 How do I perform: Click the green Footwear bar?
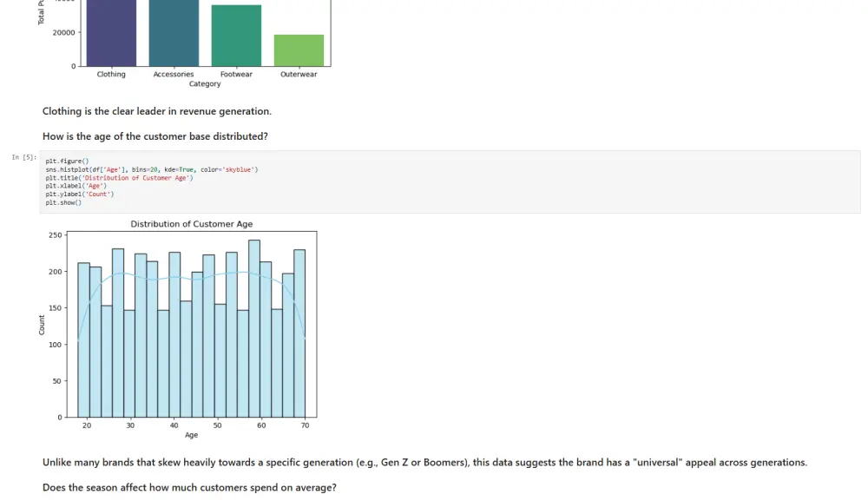click(x=236, y=36)
